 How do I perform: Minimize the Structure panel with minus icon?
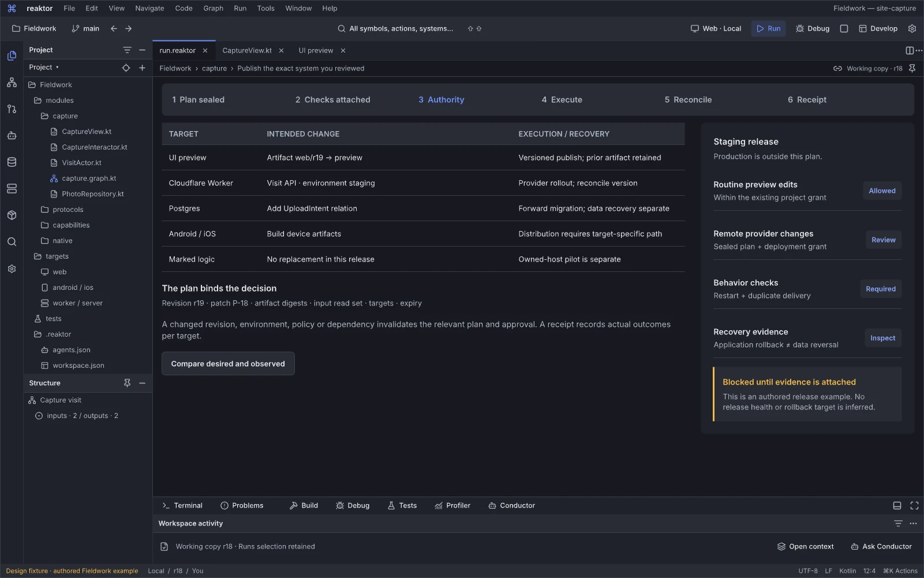click(142, 383)
